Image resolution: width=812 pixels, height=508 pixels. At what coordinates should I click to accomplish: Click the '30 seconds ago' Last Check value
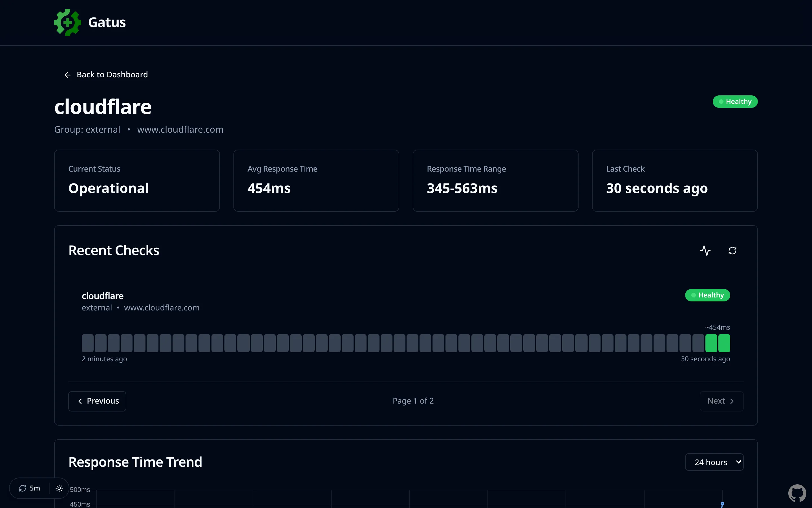pyautogui.click(x=657, y=188)
